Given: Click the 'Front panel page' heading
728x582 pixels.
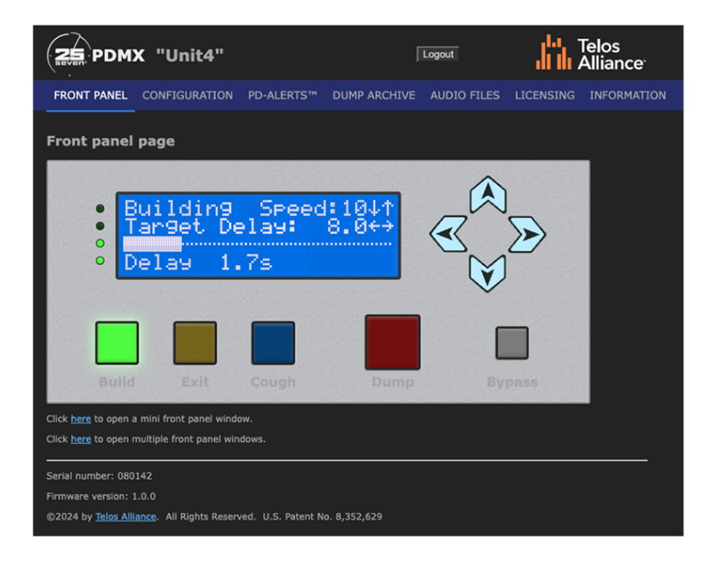Looking at the screenshot, I should tap(110, 141).
